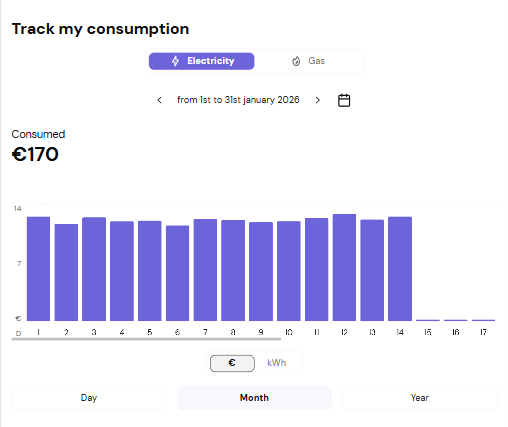Viewport: 508px width, 427px height.
Task: Switch to Day view
Action: (x=89, y=398)
